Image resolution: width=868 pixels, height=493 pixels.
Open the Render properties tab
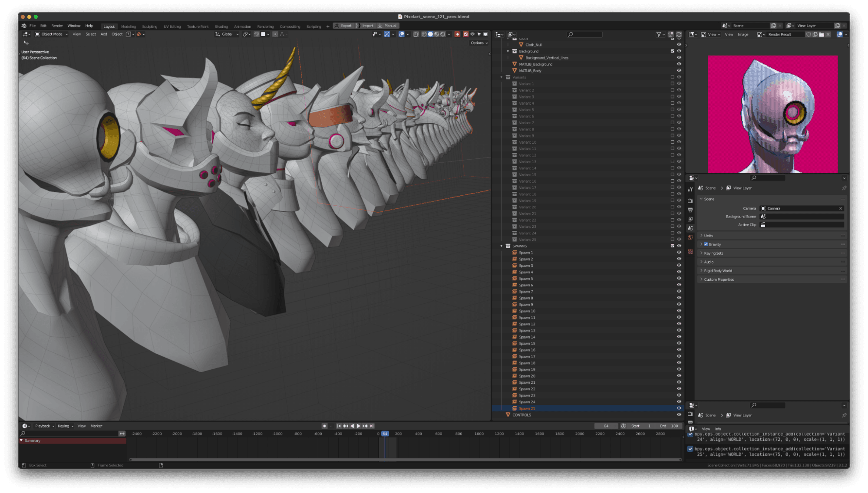coord(690,201)
